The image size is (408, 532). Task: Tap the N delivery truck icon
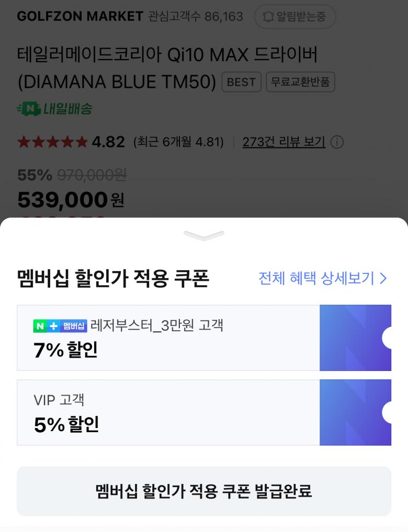pos(29,109)
